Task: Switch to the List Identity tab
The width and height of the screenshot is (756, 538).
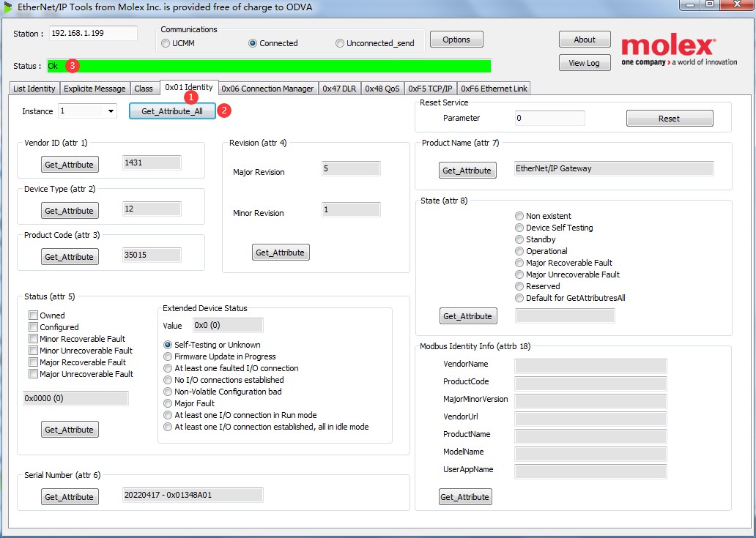Action: 34,89
